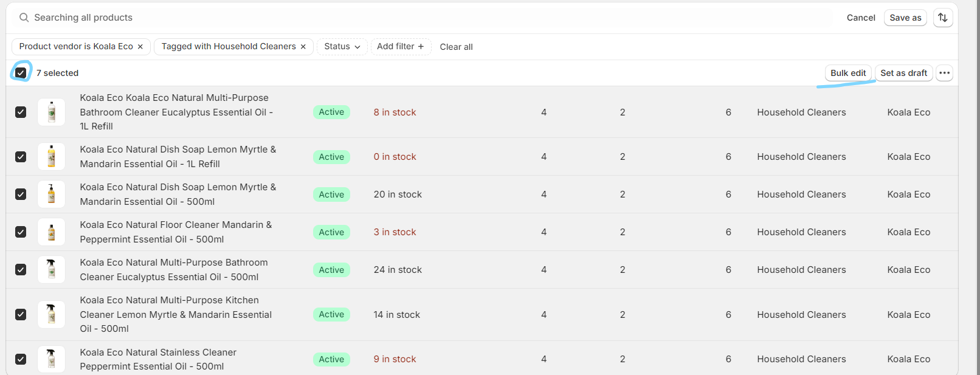The height and width of the screenshot is (375, 980).
Task: Remove the Household Cleaners tag filter
Action: (303, 47)
